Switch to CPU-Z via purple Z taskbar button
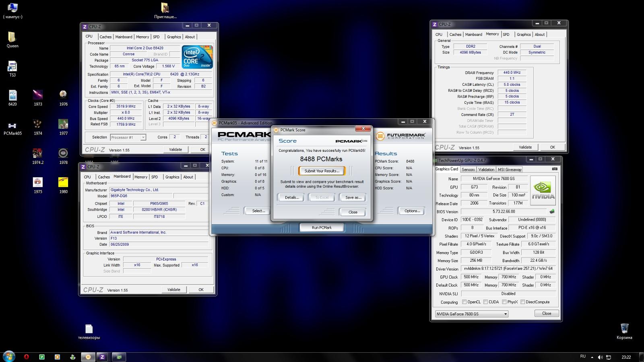Viewport: 644px width, 362px height. point(102,357)
